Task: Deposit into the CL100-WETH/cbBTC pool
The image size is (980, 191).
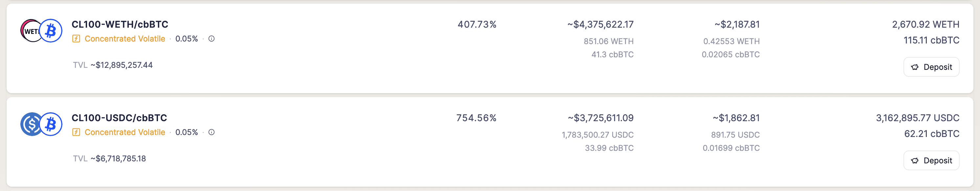Action: [x=931, y=67]
